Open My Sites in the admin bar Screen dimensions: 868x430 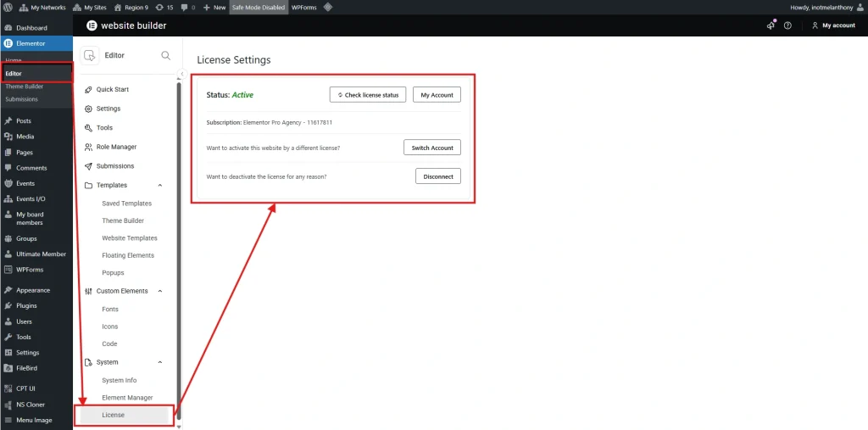tap(89, 8)
